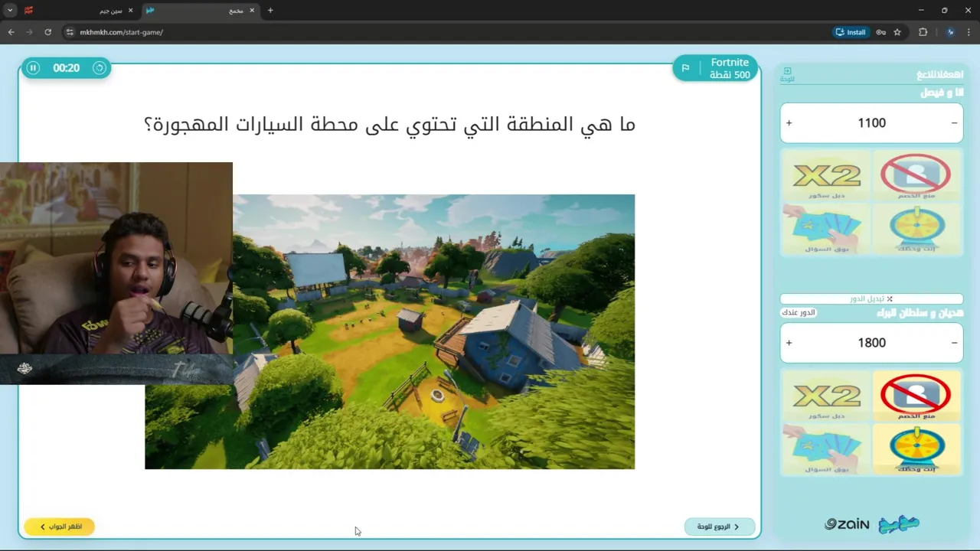
Task: Click the الدور عندك turn badge
Action: pyautogui.click(x=799, y=313)
